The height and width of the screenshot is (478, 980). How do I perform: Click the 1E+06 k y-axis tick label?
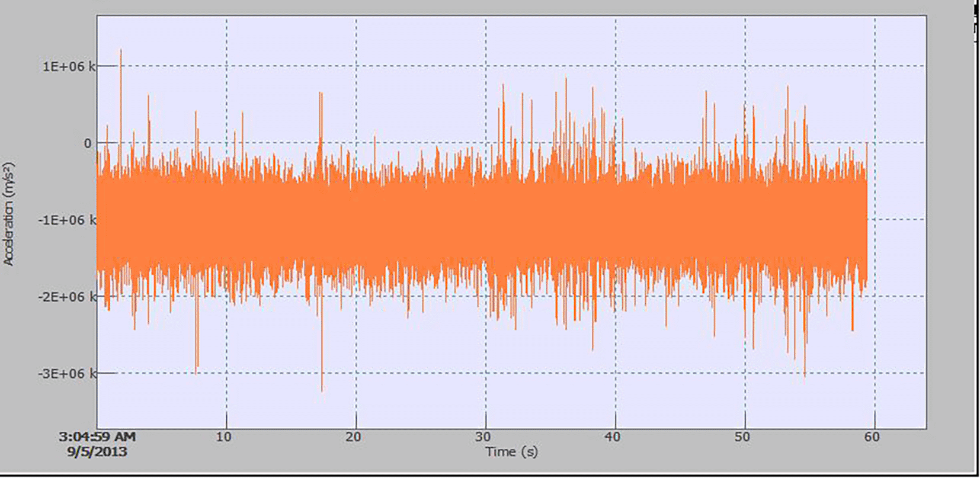point(68,66)
